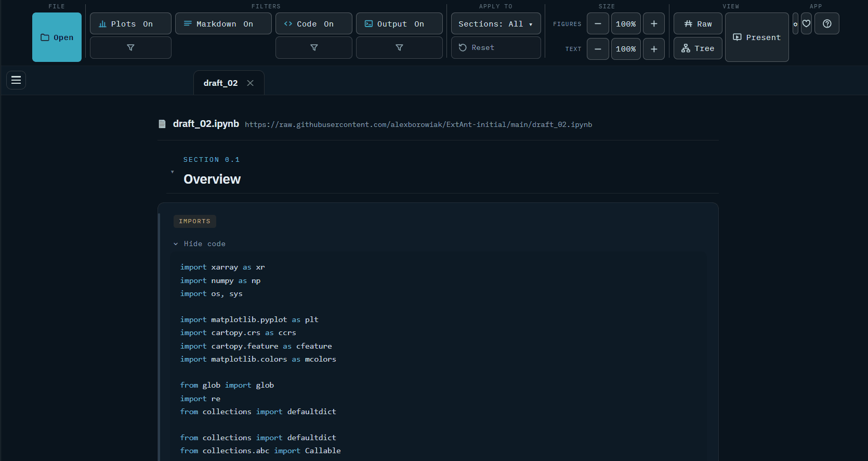Click the draft_02.ipynb file title
The image size is (868, 461).
coord(206,124)
